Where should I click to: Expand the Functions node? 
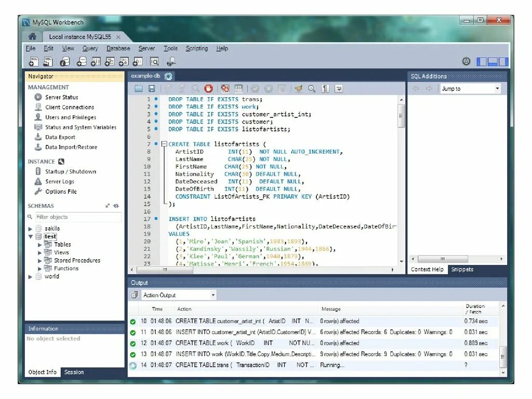(39, 269)
